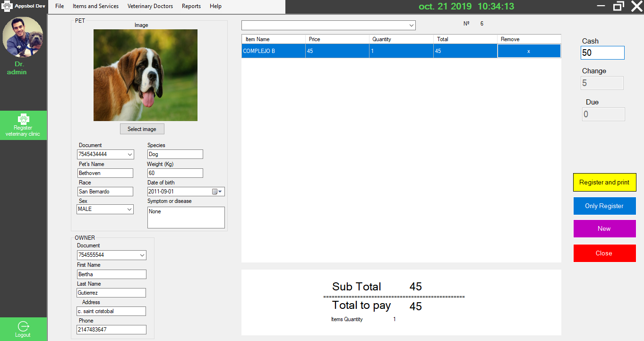Screen dimensions: 644x341
Task: Open the pet's Document number dropdown
Action: tap(129, 154)
